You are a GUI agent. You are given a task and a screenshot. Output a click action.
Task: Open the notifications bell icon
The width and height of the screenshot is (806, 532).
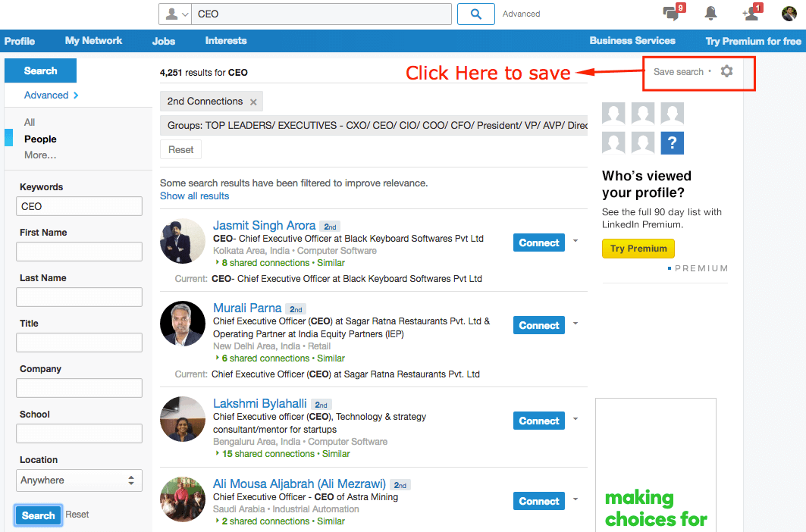pos(711,14)
